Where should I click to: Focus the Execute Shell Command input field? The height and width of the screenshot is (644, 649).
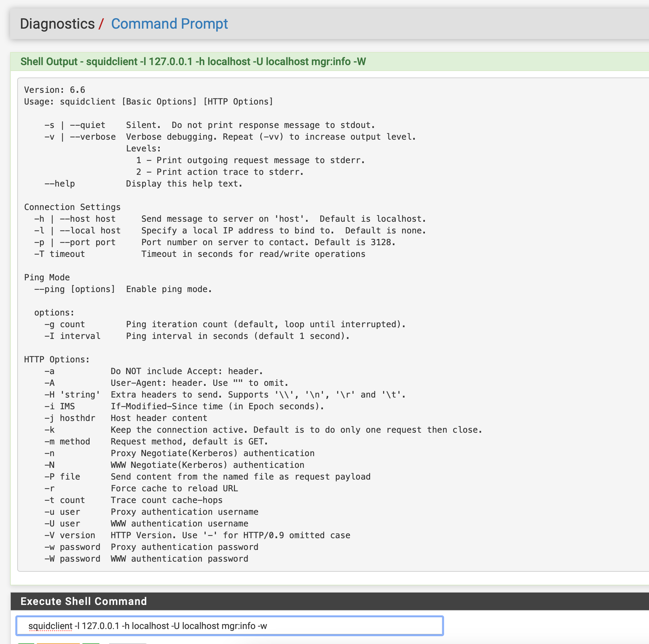229,626
